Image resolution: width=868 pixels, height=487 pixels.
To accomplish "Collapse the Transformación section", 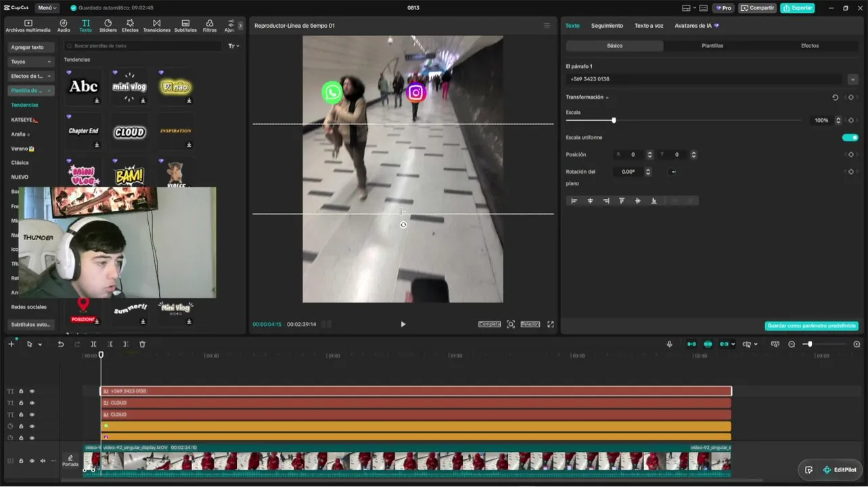I will [x=607, y=97].
